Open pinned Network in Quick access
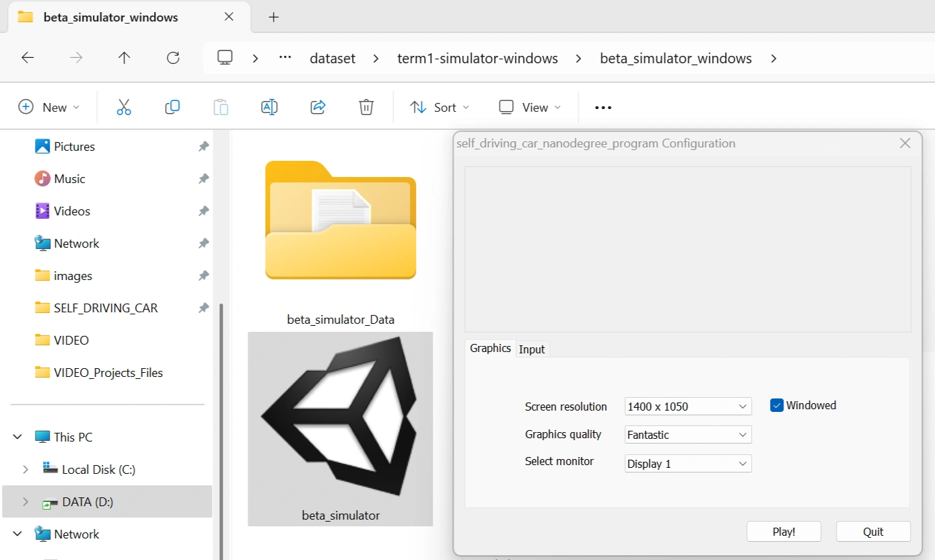This screenshot has height=560, width=935. 76,243
